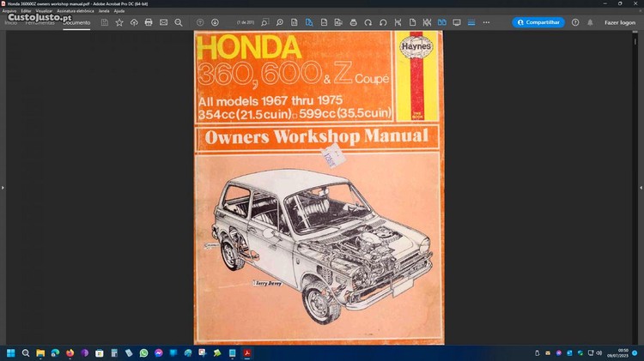The height and width of the screenshot is (361, 644).
Task: Bookmark the file with the star icon
Action: [x=119, y=22]
